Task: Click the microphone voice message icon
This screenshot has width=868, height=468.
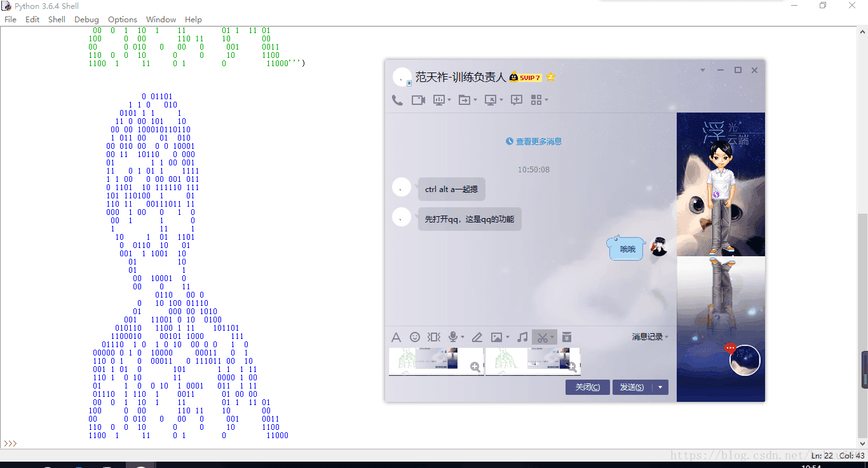Action: (x=454, y=337)
